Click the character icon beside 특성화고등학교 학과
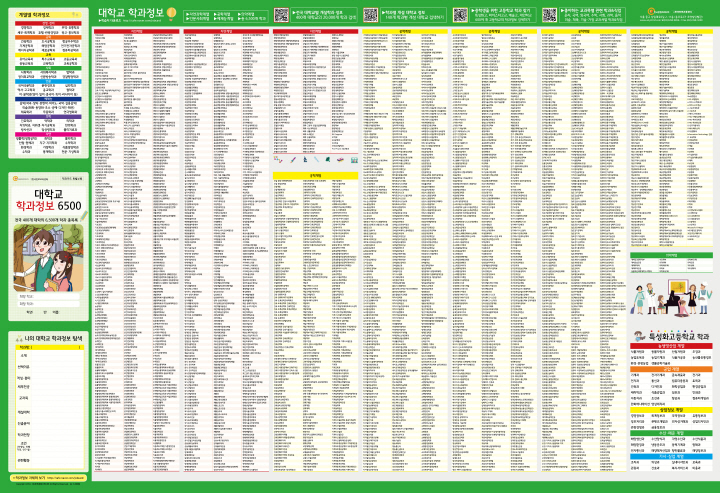The image size is (720, 493). tap(639, 336)
